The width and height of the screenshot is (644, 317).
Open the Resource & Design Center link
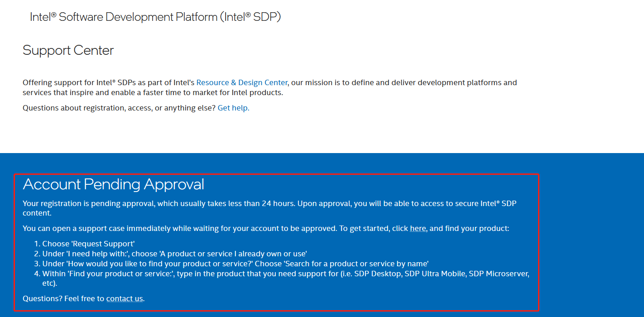tap(241, 82)
